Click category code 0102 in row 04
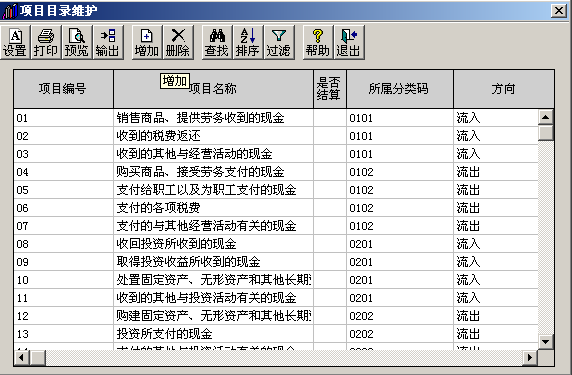This screenshot has width=572, height=375. [400, 171]
